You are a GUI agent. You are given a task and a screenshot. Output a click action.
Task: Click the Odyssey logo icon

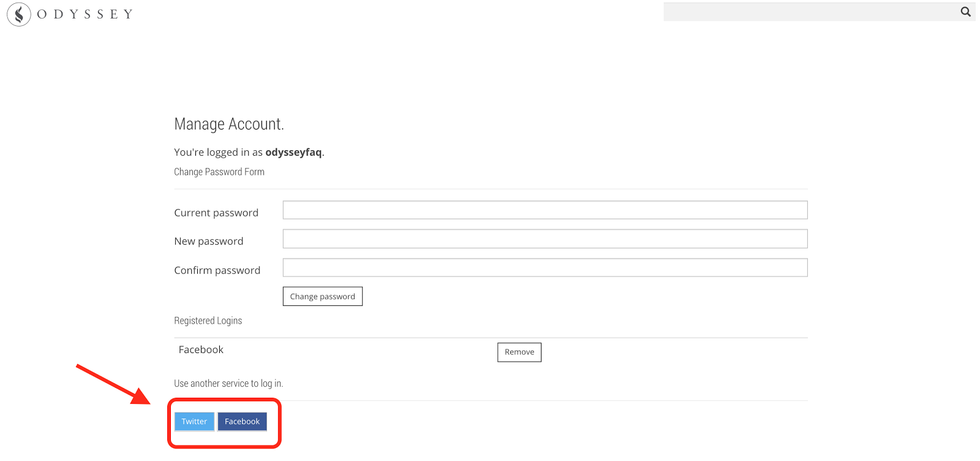click(18, 15)
